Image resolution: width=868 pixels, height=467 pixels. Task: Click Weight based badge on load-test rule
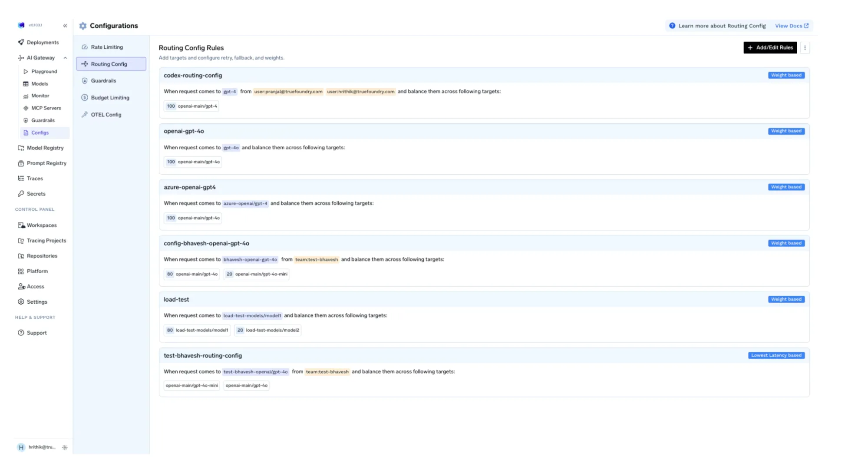(x=786, y=299)
